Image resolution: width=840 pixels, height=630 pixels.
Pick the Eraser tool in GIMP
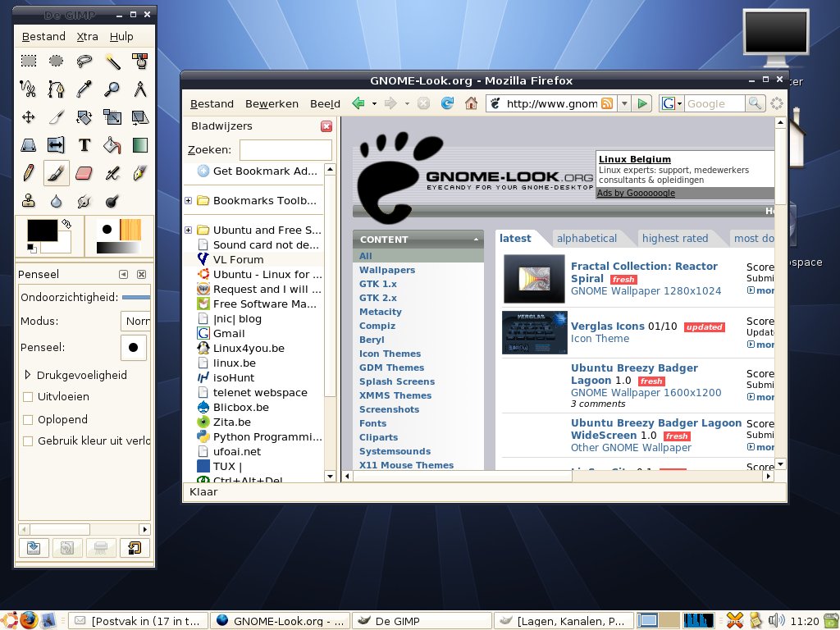pos(84,172)
